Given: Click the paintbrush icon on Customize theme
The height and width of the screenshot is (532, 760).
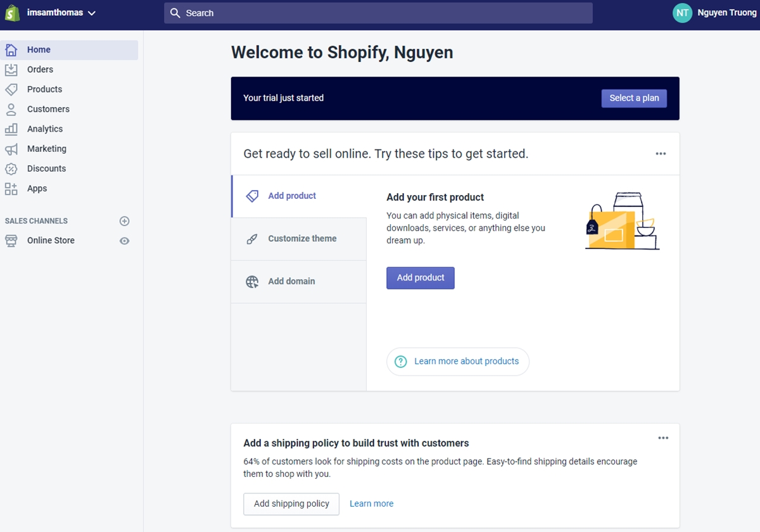Looking at the screenshot, I should (x=252, y=239).
